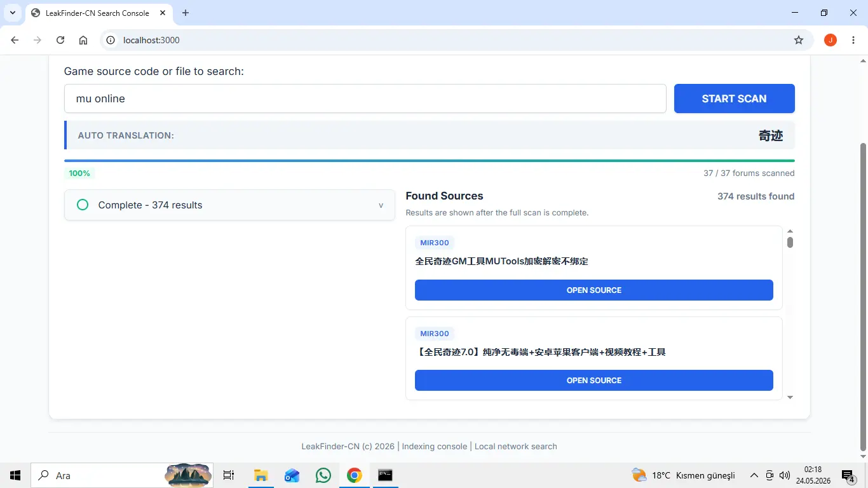Open Task View on the taskbar

[x=229, y=475]
